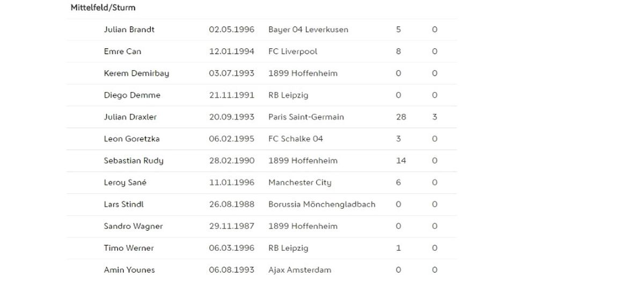Click player name Julian Brandt

coord(129,30)
